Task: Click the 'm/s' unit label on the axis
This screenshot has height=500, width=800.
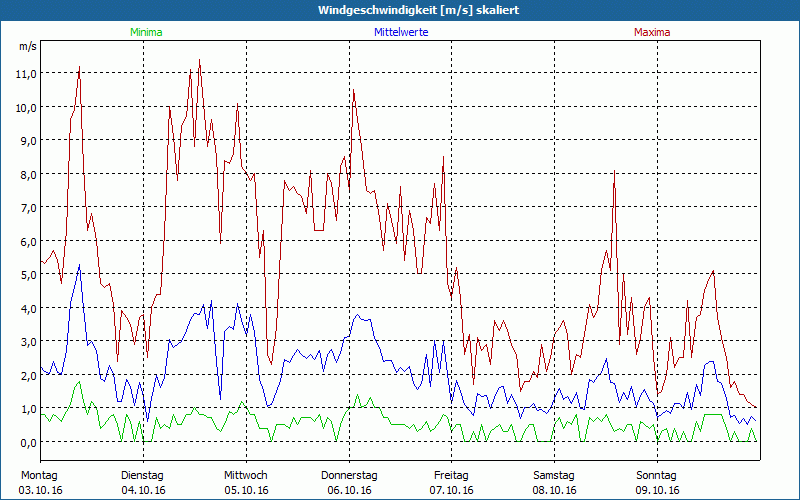Action: click(x=28, y=46)
